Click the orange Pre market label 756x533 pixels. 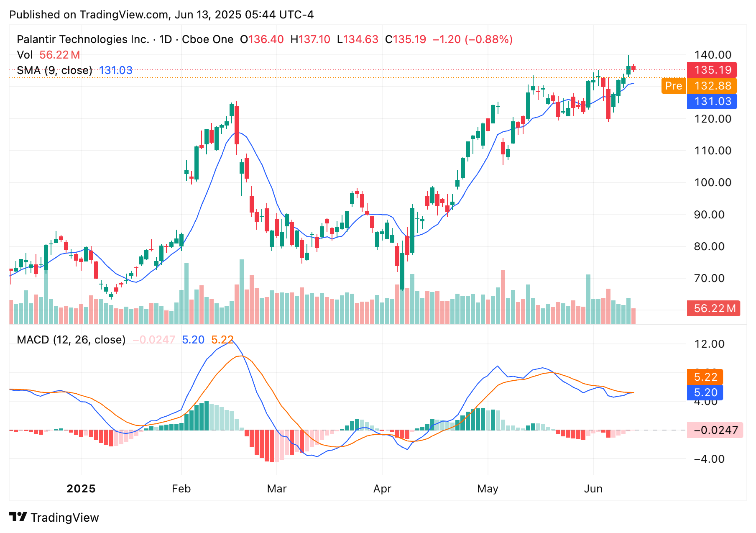[x=674, y=86]
